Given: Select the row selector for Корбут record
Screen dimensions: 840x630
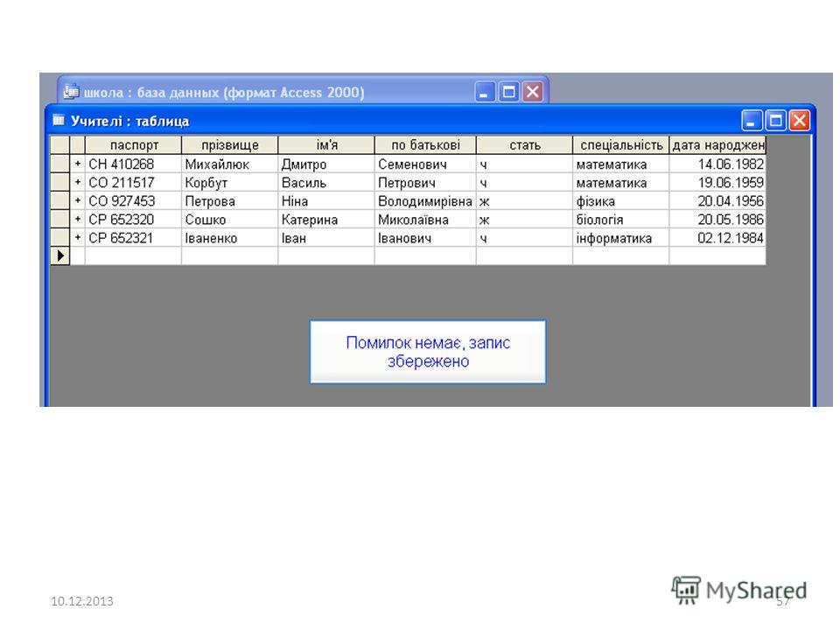Looking at the screenshot, I should point(60,182).
